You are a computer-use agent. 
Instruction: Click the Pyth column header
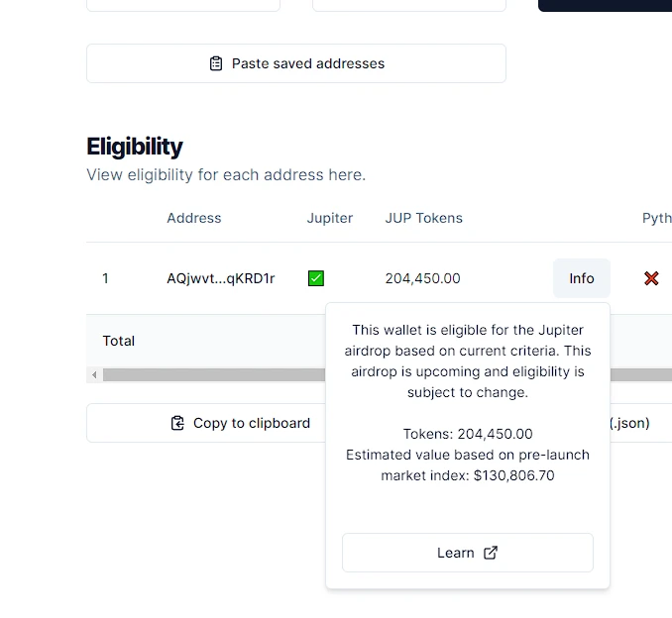[x=656, y=218]
